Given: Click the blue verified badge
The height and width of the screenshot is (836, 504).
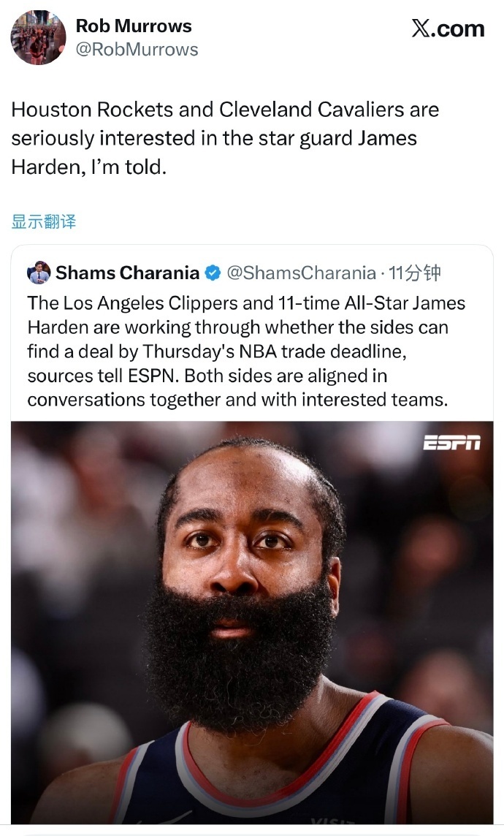Looking at the screenshot, I should (213, 273).
